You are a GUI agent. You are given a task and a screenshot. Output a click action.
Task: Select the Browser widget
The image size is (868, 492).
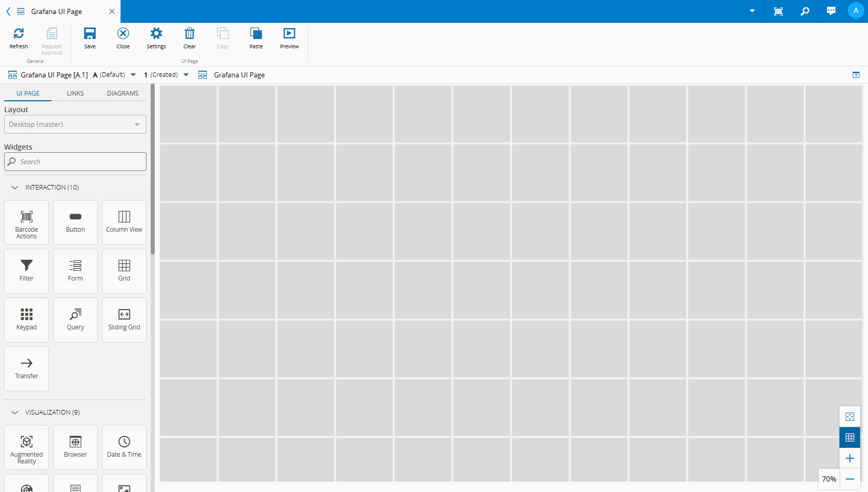[75, 447]
